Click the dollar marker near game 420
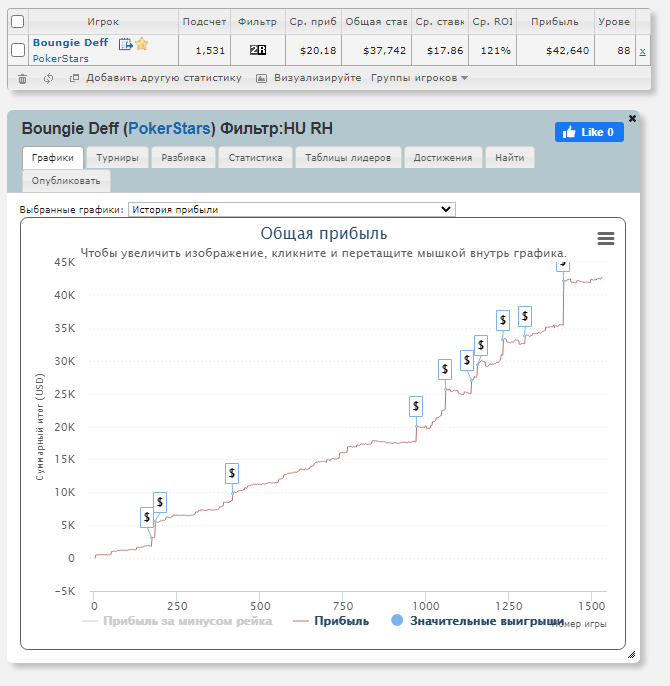The image size is (670, 686). [232, 473]
